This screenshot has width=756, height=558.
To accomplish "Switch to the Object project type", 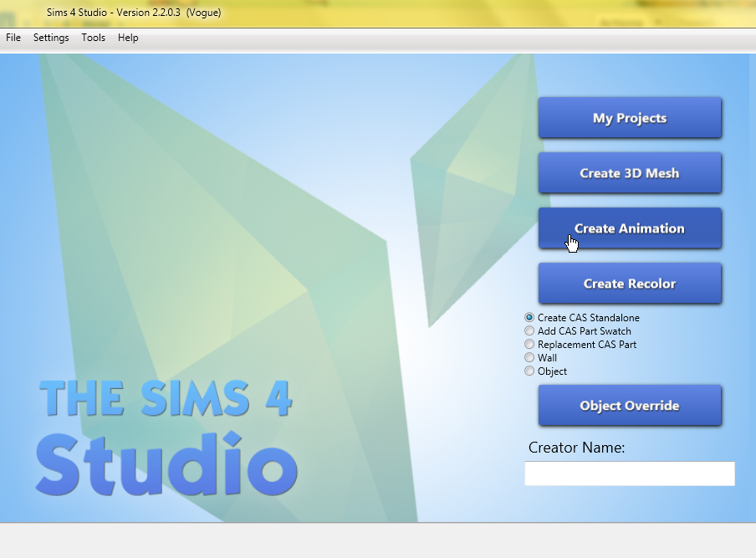I will [529, 371].
